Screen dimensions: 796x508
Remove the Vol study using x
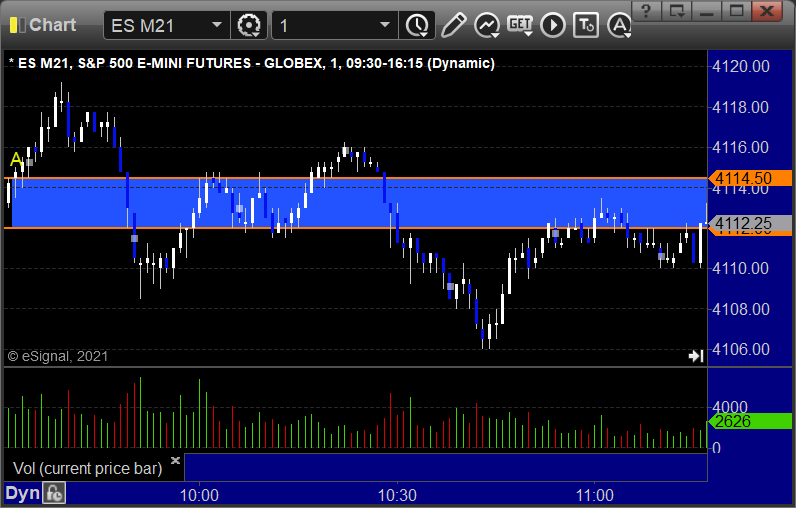[175, 460]
